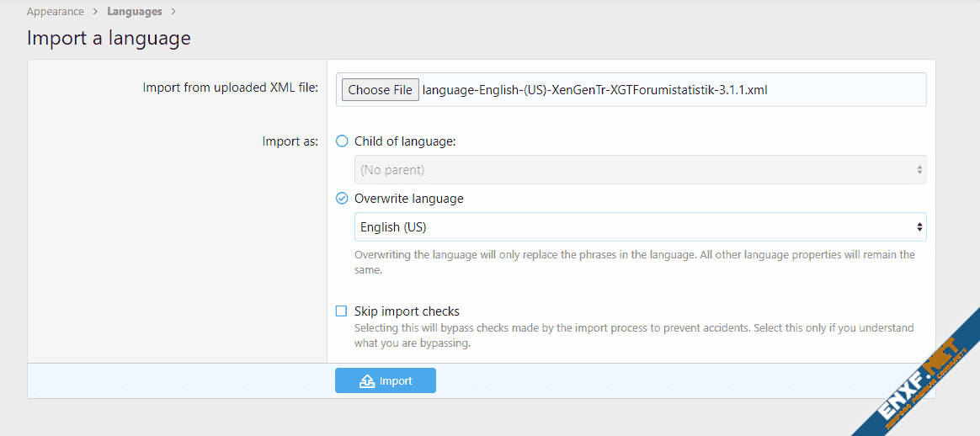Click the upload icon on the Import button
This screenshot has width=980, height=436.
(367, 381)
